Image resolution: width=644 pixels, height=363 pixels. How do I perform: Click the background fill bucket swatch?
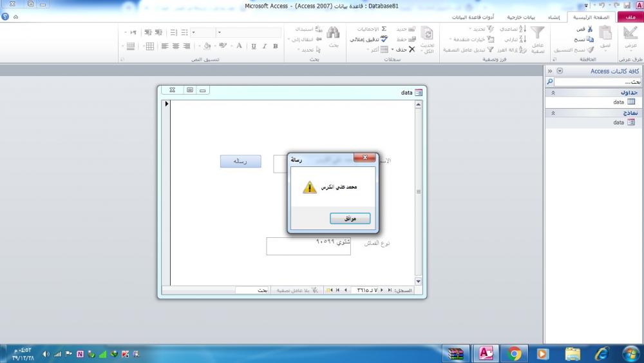[207, 46]
